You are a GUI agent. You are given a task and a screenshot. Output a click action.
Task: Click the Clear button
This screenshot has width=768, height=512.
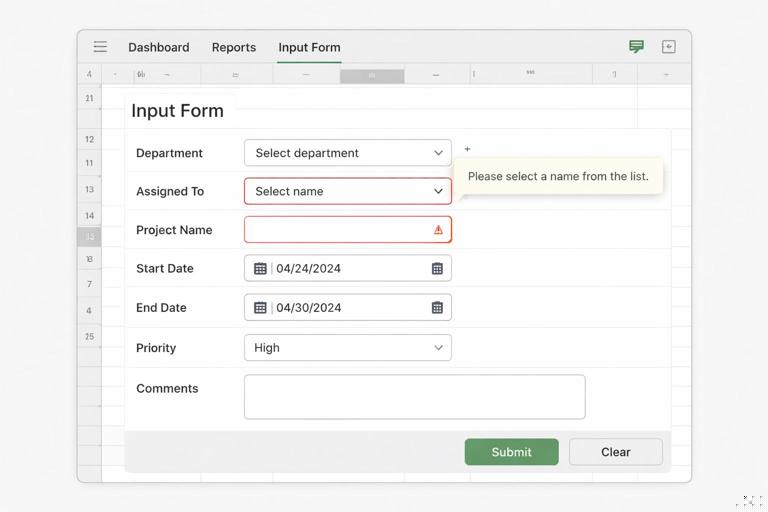click(x=616, y=452)
